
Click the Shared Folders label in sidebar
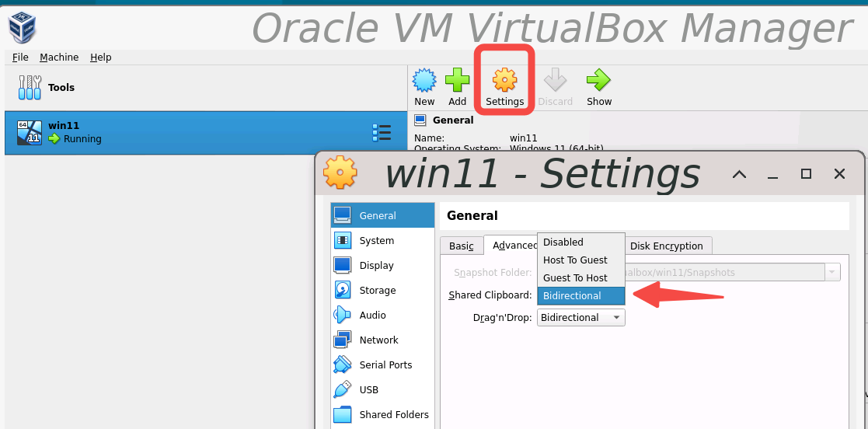point(394,414)
